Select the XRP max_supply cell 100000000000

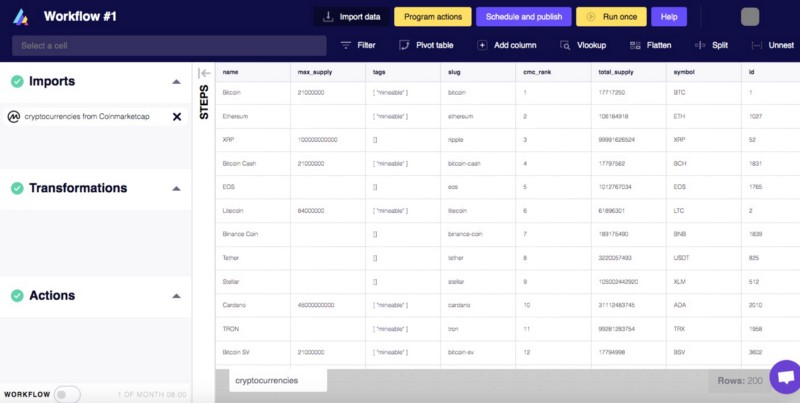(x=328, y=140)
